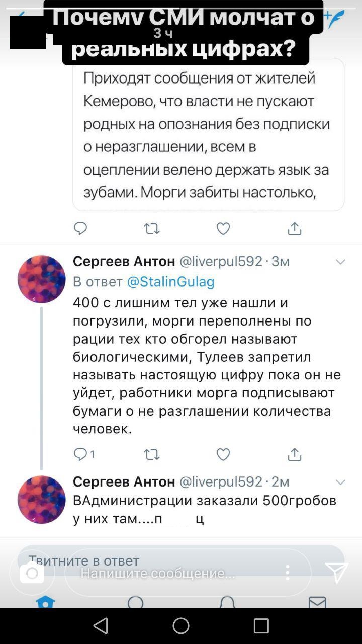Open the @StalinGulag mention link
This screenshot has width=362, height=644.
tap(171, 282)
